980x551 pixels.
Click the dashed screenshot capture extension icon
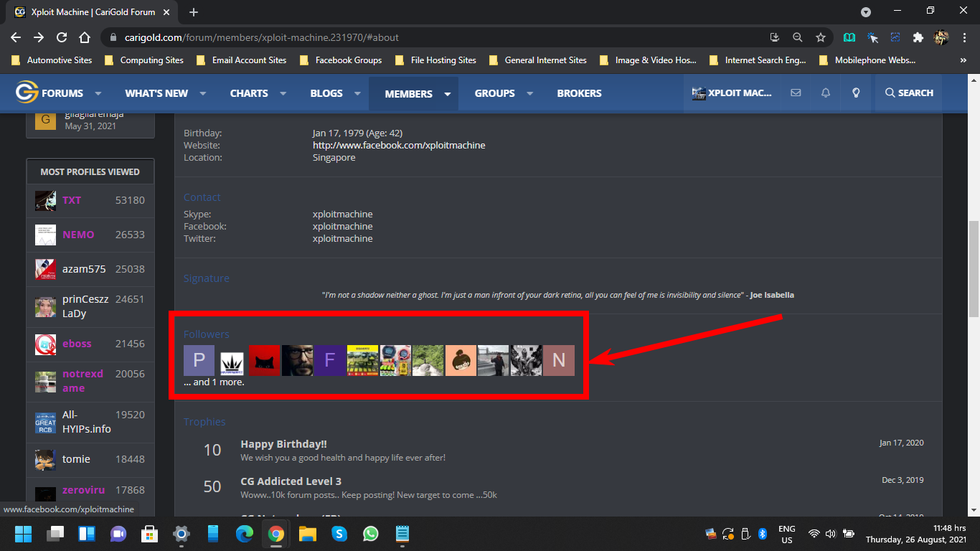(895, 37)
